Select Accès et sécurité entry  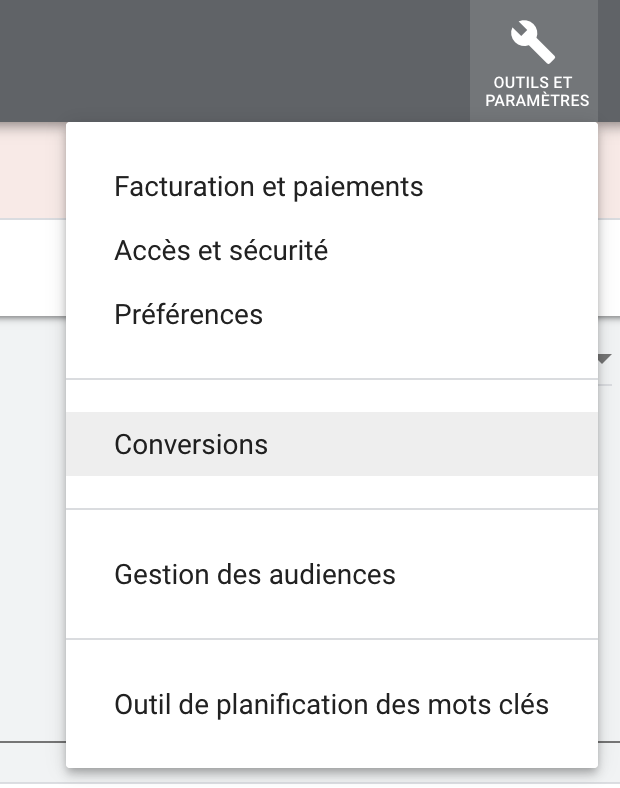pyautogui.click(x=221, y=250)
